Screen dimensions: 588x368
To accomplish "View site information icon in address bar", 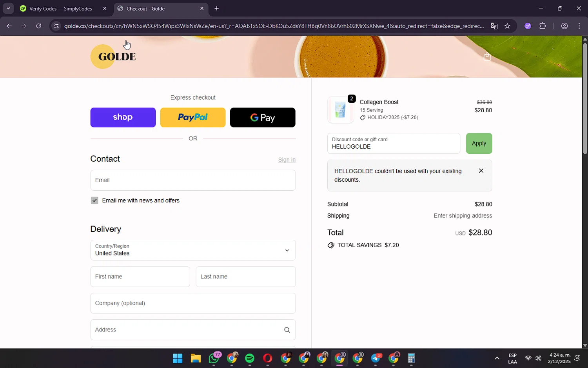I will pos(56,26).
